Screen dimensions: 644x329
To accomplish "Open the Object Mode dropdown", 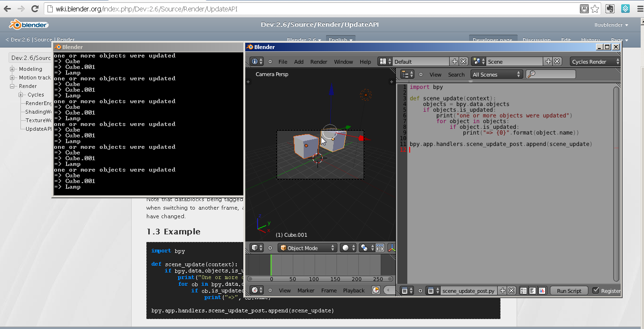I will (307, 248).
